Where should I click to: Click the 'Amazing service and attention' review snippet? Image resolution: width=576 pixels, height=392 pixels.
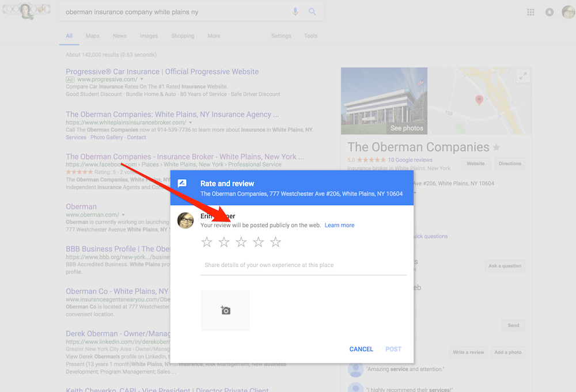405,369
